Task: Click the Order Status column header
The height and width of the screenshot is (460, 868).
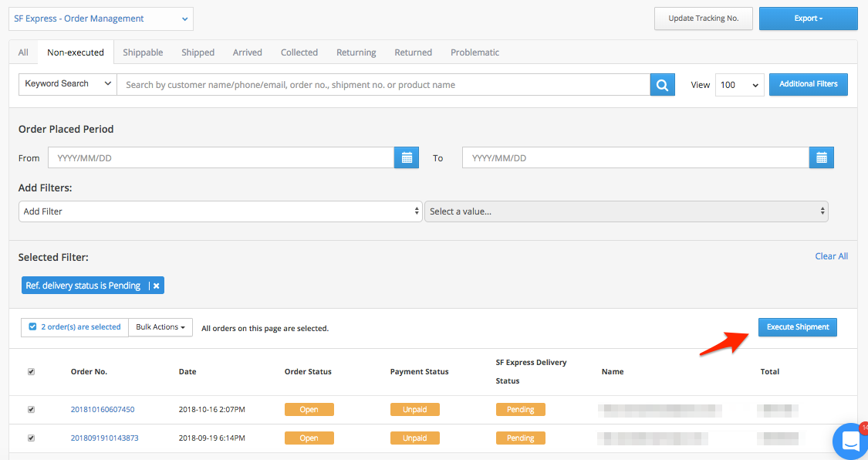Action: click(x=308, y=372)
